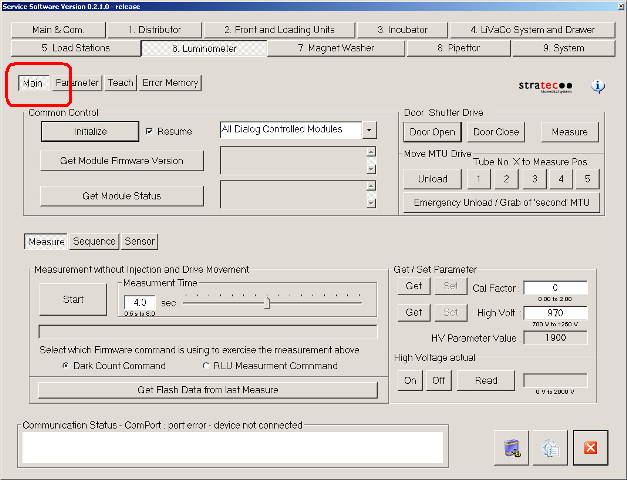This screenshot has width=627, height=480.
Task: Toggle the Resume checkbox
Action: 150,131
